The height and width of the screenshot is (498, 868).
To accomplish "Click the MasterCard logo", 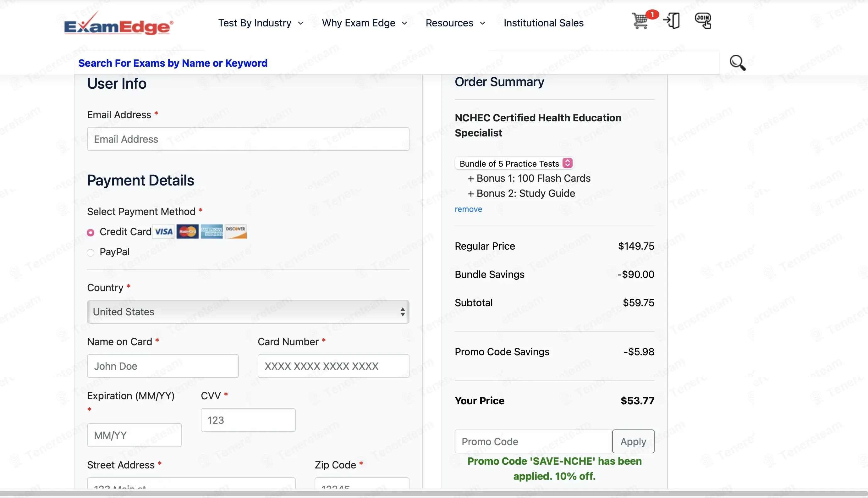I will click(187, 232).
